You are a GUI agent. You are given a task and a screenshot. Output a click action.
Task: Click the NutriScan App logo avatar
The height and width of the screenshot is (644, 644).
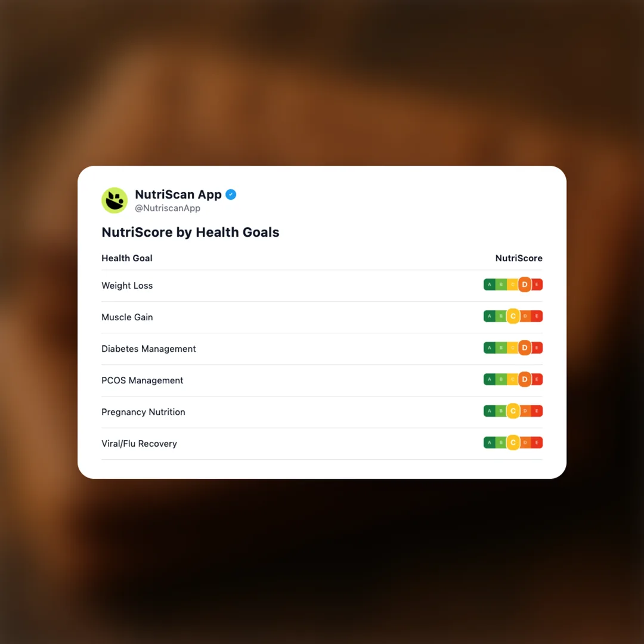[x=114, y=200]
